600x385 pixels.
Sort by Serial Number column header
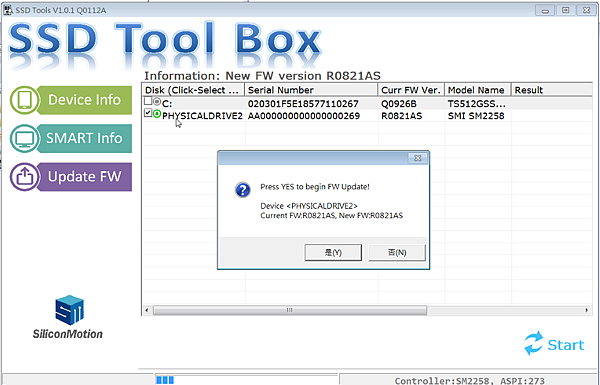pyautogui.click(x=311, y=90)
